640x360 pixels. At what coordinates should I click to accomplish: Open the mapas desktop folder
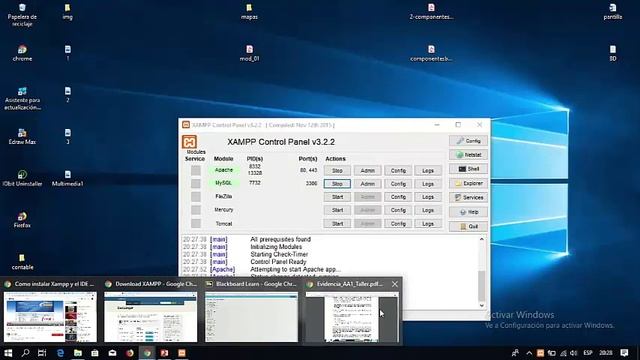pyautogui.click(x=249, y=12)
